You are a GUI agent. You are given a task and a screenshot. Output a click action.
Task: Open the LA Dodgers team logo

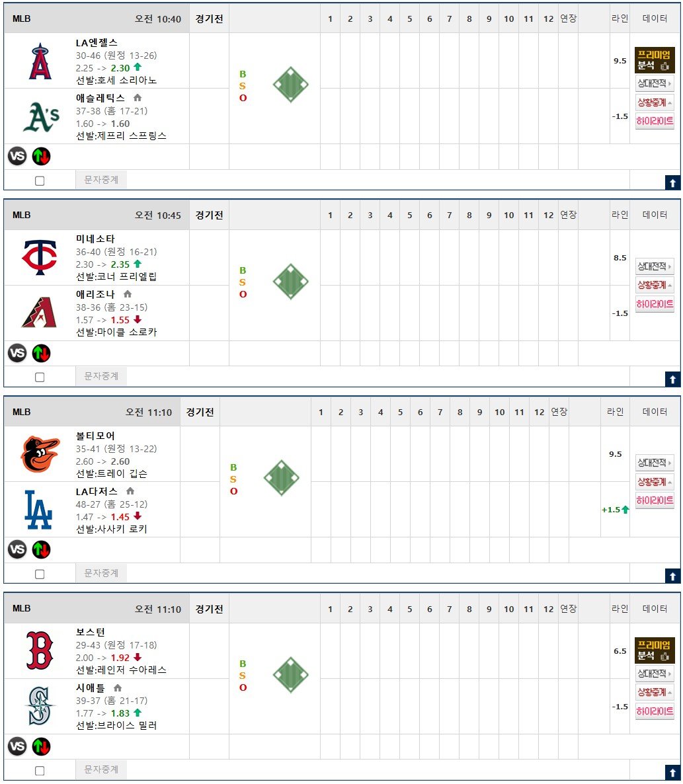(38, 510)
